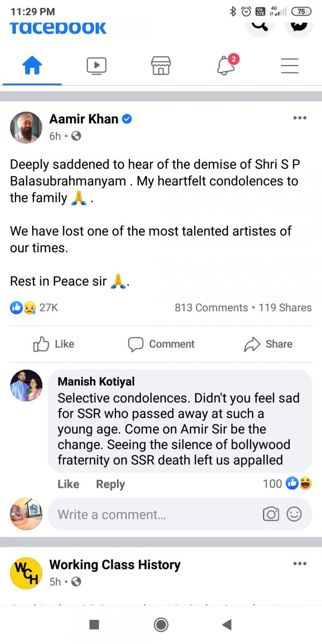Open emoji picker smiley icon
Viewport: 322px width, 644px height.
(x=294, y=514)
